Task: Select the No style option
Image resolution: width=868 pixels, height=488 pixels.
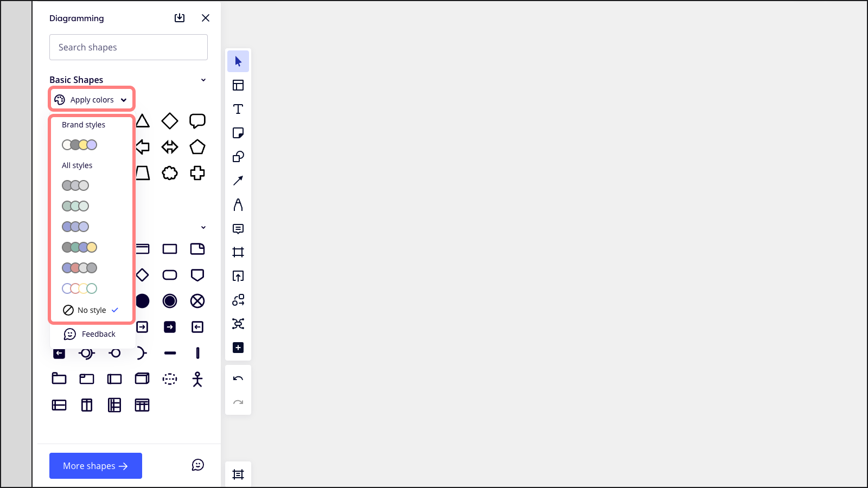Action: coord(91,310)
